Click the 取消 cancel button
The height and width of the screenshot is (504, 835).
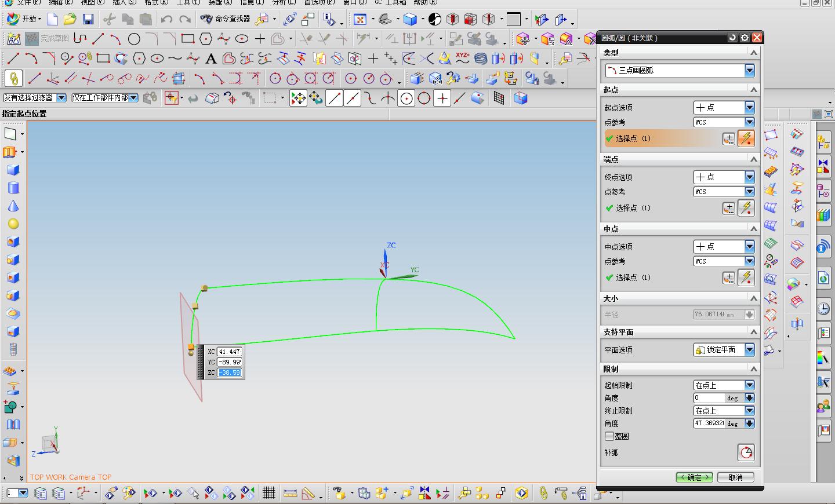coord(735,477)
